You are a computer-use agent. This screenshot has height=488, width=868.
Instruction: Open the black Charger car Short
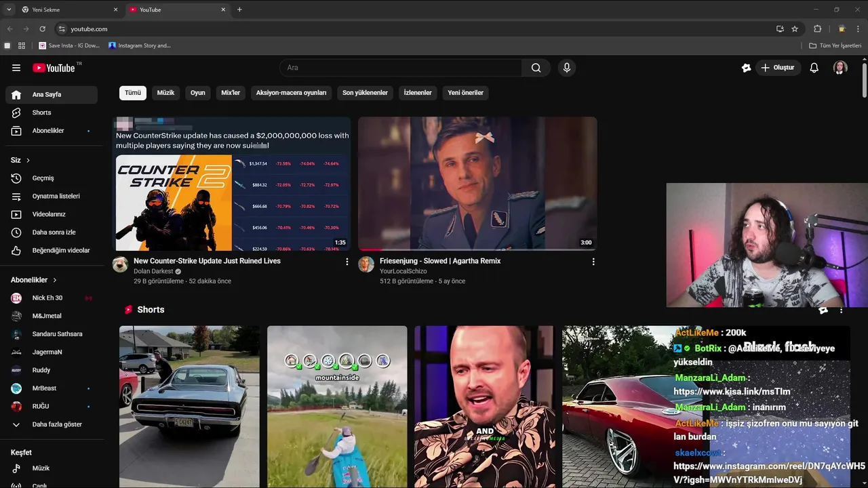click(x=189, y=407)
